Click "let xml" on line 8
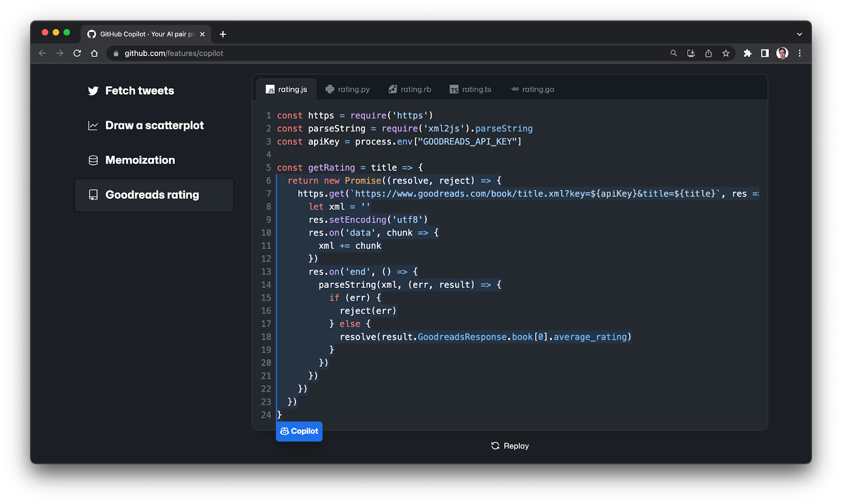The width and height of the screenshot is (842, 504). coord(327,207)
